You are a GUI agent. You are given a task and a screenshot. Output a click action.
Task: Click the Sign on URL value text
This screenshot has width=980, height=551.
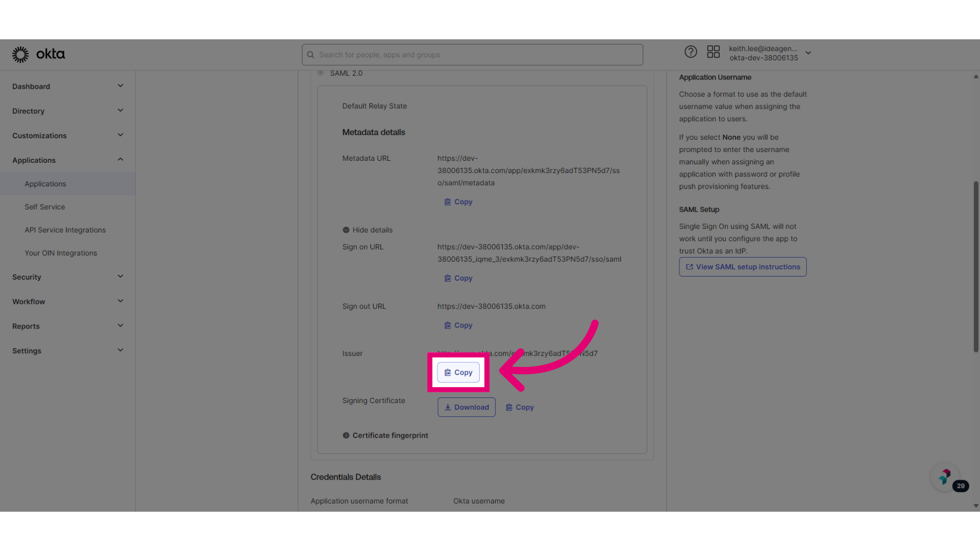pyautogui.click(x=529, y=253)
